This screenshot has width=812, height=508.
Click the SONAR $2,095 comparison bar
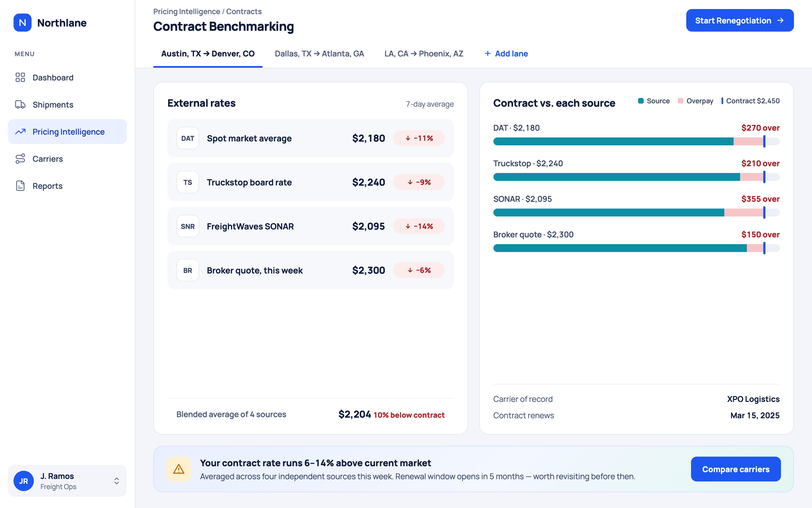[636, 213]
